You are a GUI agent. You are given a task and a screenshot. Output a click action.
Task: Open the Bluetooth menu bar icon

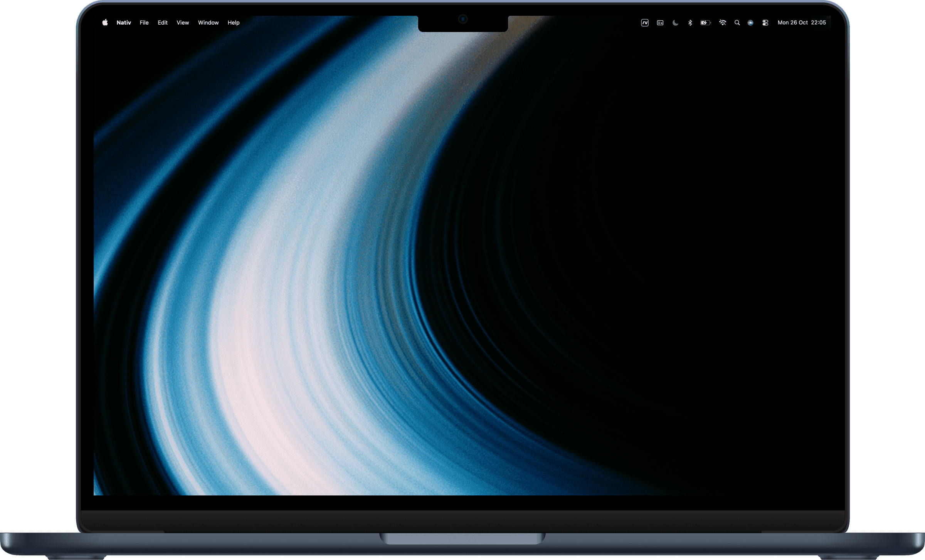coord(690,23)
